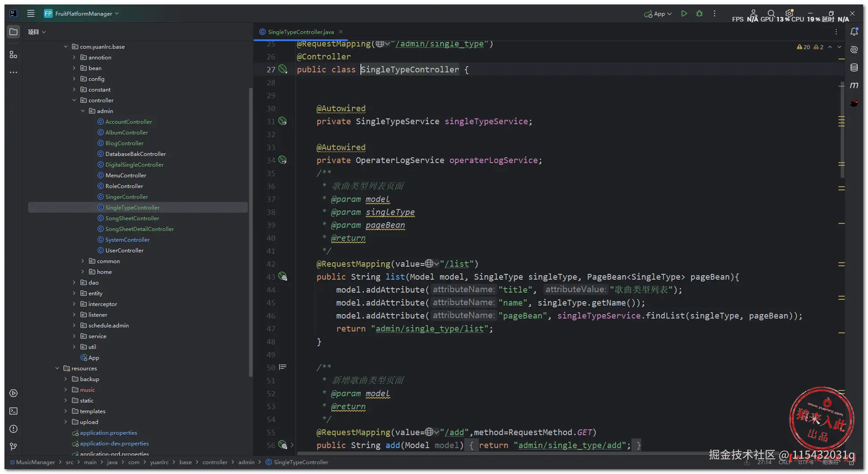The image size is (868, 474).
Task: Expand the service package folder
Action: click(74, 336)
